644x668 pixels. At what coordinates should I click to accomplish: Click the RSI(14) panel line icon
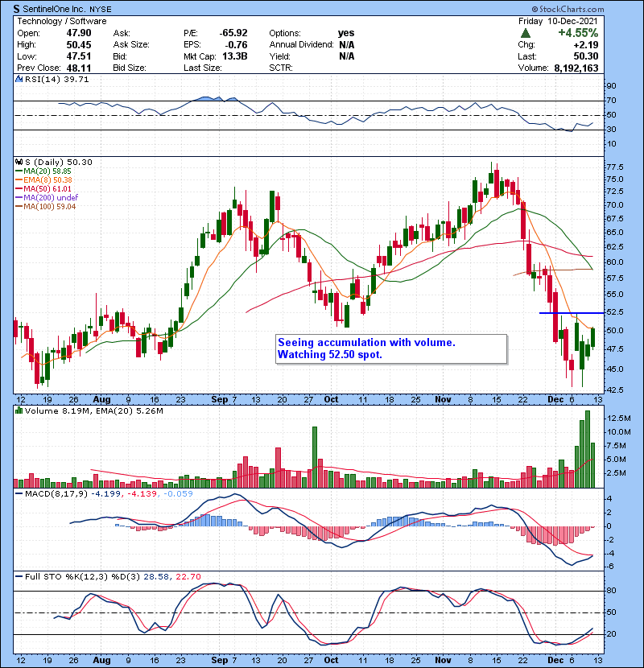[19, 79]
